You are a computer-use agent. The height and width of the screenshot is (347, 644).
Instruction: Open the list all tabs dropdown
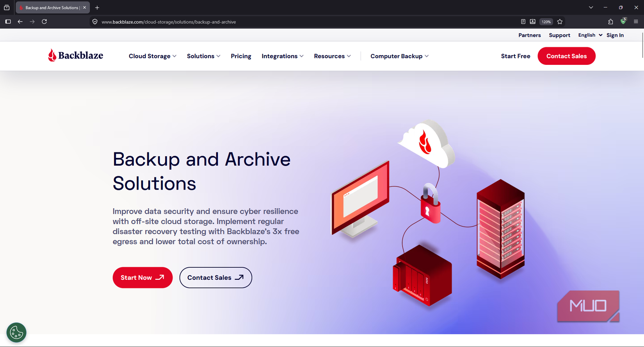point(591,7)
